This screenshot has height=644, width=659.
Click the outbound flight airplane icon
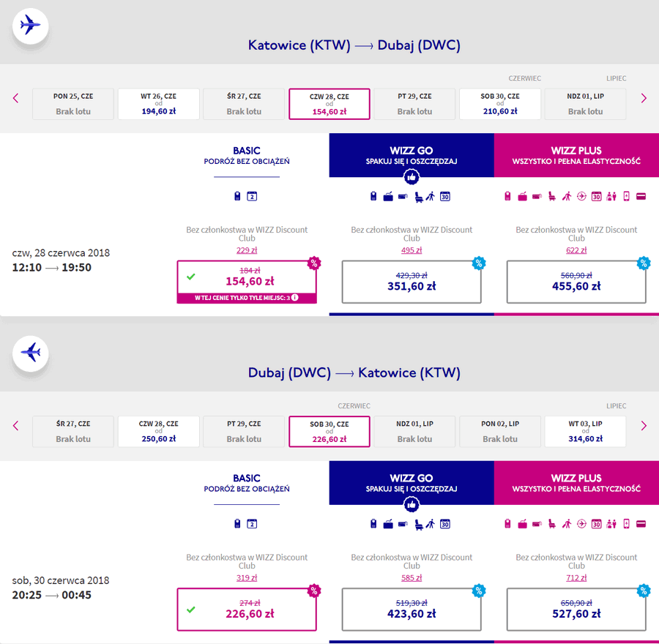[x=30, y=25]
